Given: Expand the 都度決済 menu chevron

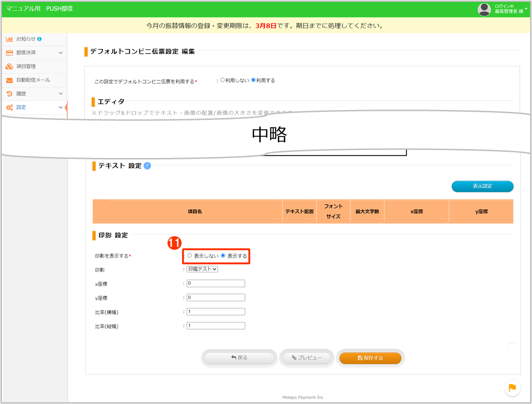Looking at the screenshot, I should point(61,53).
